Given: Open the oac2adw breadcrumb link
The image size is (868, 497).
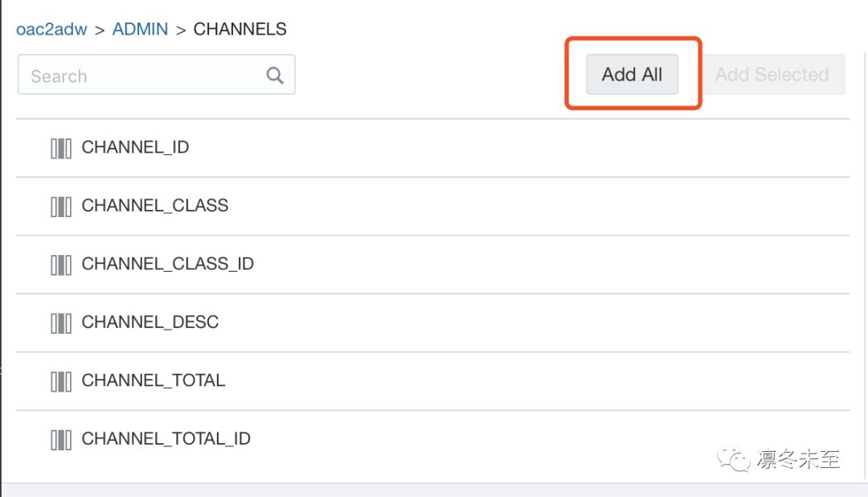Looking at the screenshot, I should [51, 30].
